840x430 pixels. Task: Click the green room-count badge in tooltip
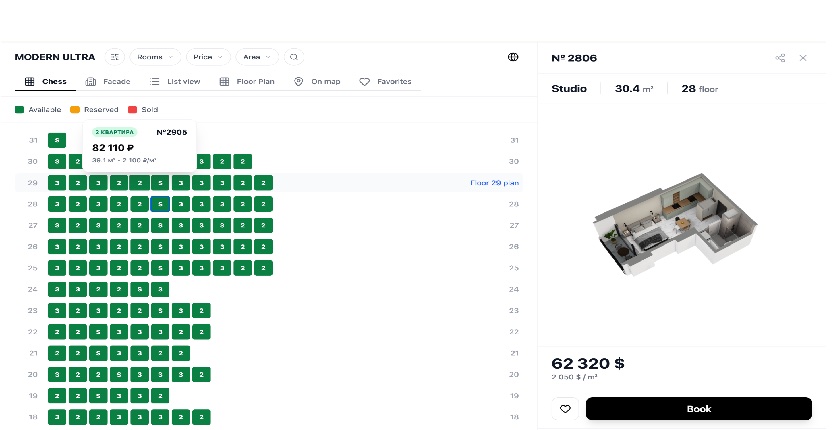coord(115,132)
